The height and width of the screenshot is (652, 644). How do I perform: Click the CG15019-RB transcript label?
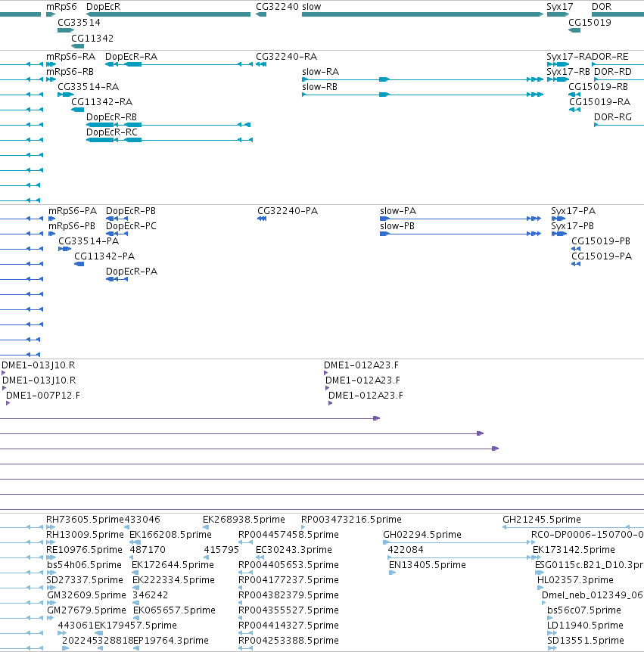point(599,86)
